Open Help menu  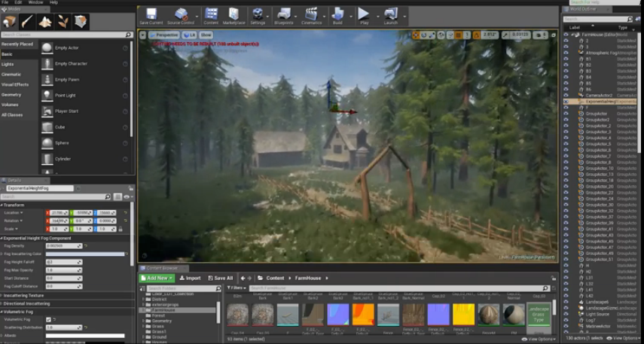coord(53,2)
